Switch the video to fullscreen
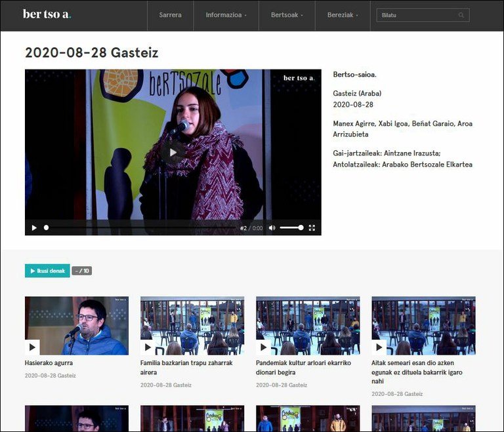The image size is (504, 432). point(312,227)
